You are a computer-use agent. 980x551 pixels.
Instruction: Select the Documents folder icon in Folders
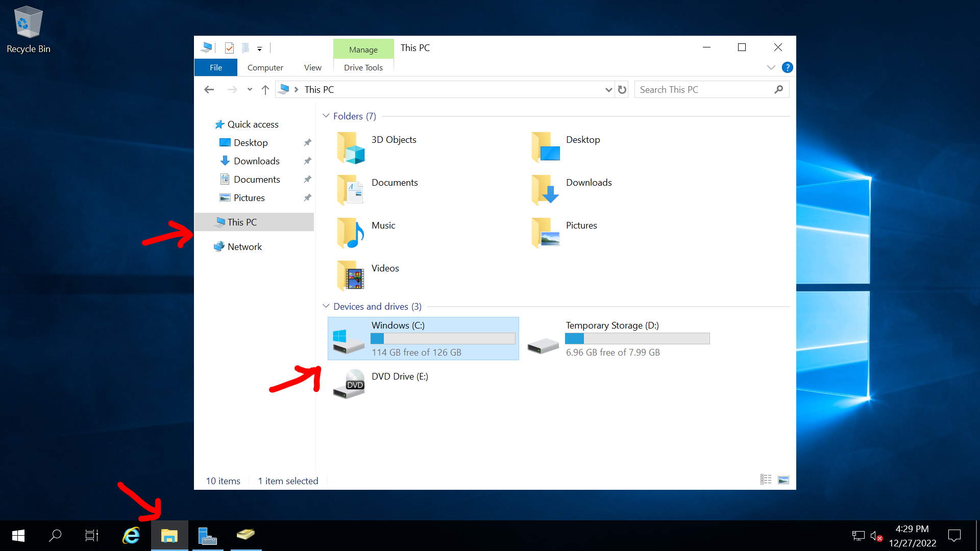pos(351,190)
